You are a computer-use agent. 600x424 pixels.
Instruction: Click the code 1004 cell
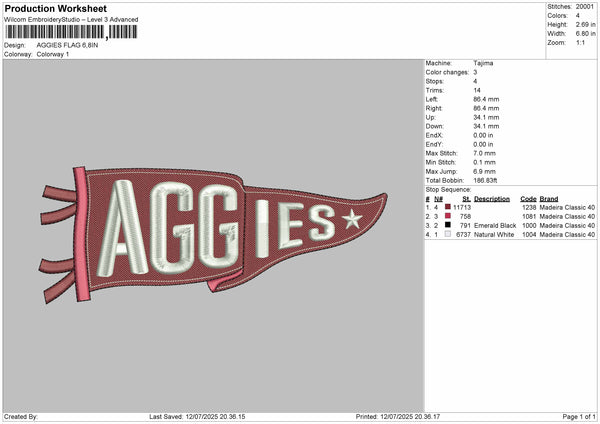click(529, 235)
